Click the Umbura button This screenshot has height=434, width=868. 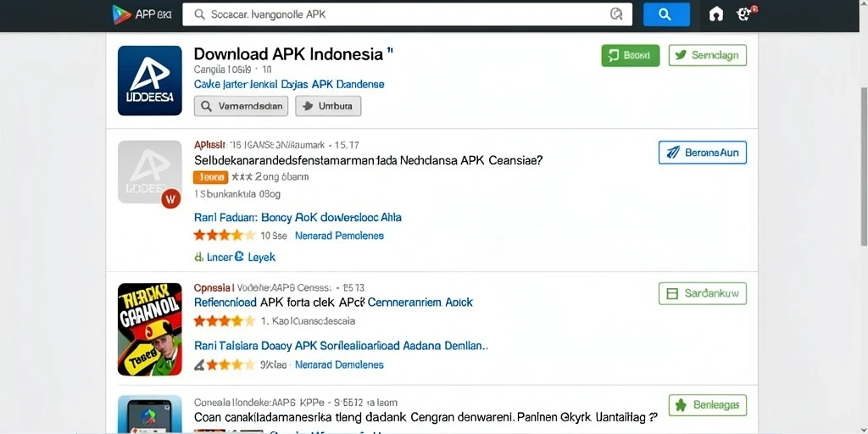(328, 106)
